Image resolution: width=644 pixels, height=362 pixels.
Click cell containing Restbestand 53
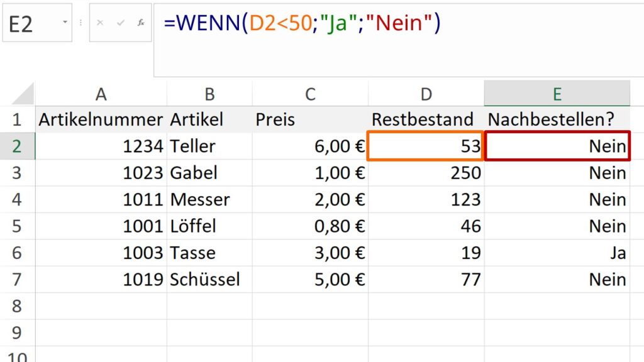click(x=426, y=146)
